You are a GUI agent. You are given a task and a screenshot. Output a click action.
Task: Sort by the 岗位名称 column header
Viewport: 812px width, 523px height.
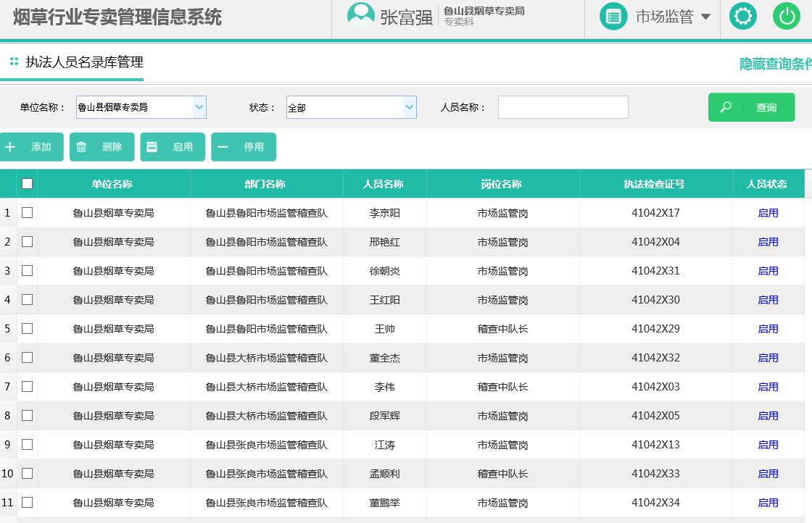[501, 184]
